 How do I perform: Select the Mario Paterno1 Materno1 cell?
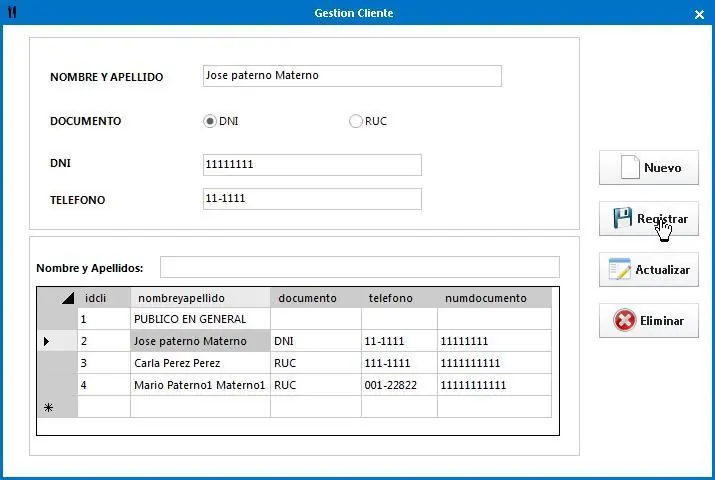200,385
